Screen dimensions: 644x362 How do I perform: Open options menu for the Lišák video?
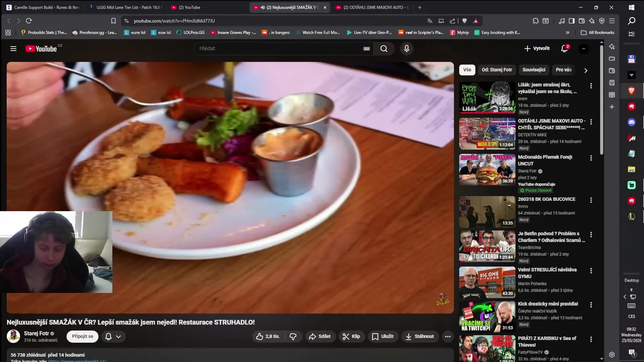point(591,86)
